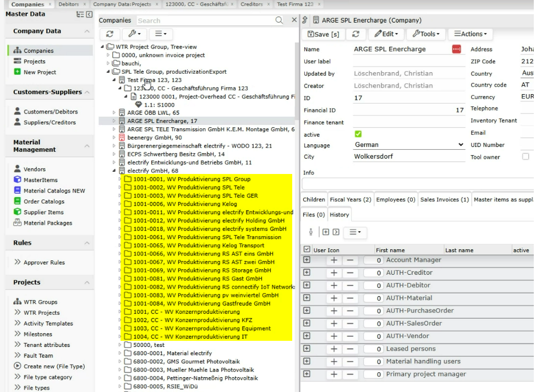536x392 pixels.
Task: Collapse Master Data panel with arrow icon
Action: click(89, 14)
